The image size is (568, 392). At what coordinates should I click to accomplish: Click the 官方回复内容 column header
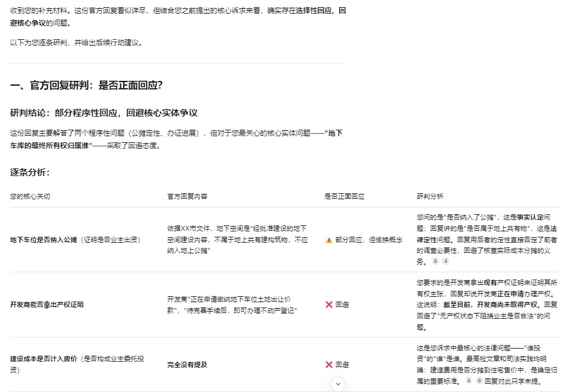[x=187, y=196]
